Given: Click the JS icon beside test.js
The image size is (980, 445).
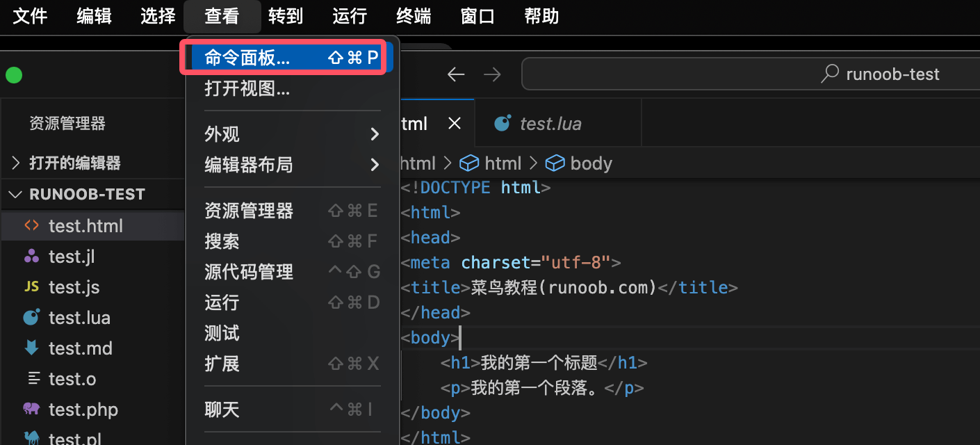Looking at the screenshot, I should coord(31,287).
